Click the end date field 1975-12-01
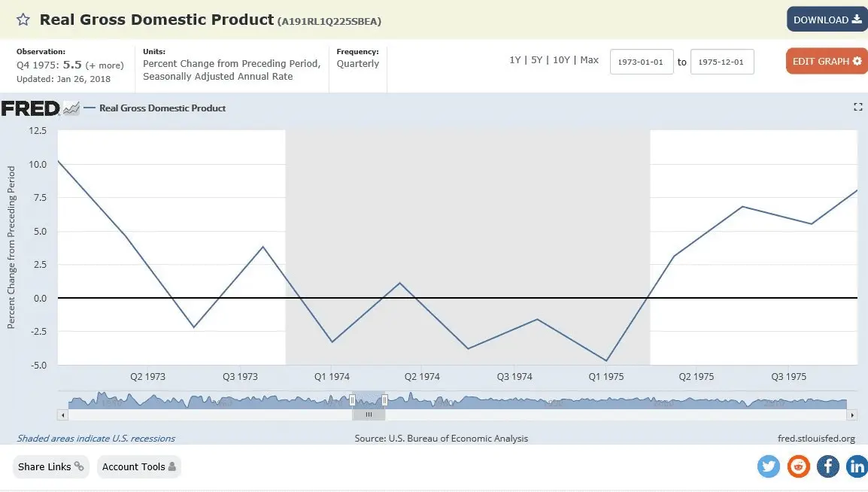The image size is (868, 492). pos(721,62)
